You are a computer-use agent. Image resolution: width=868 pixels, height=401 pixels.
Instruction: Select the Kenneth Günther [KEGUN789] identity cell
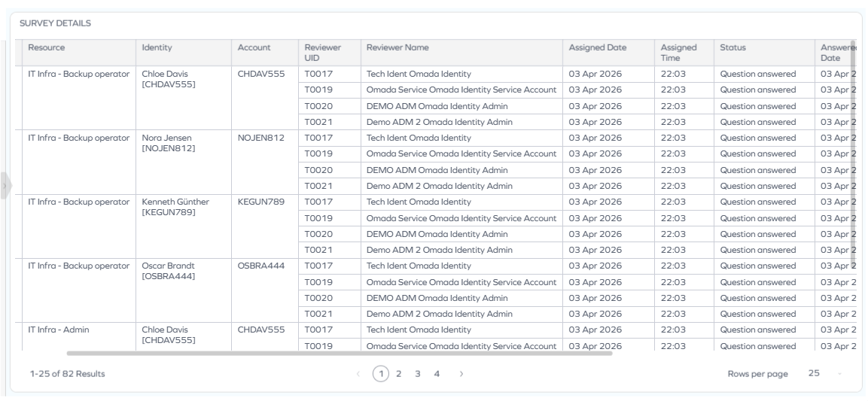click(183, 226)
